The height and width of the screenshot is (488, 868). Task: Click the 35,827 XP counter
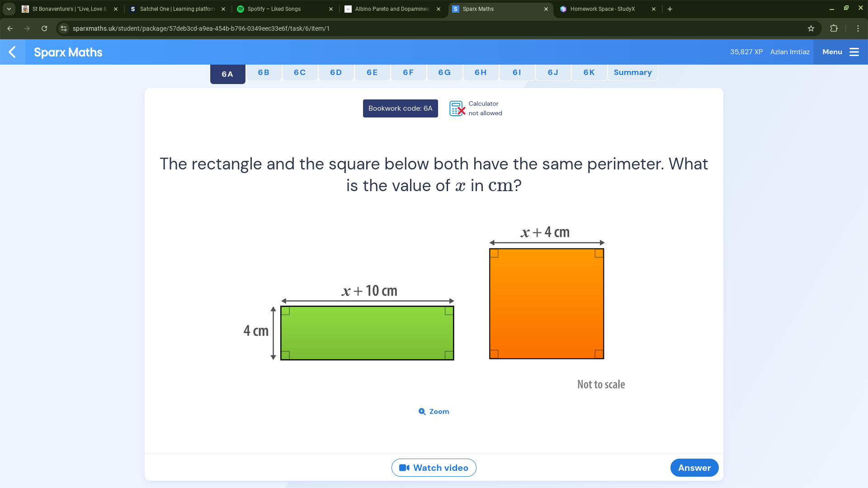[x=746, y=52]
